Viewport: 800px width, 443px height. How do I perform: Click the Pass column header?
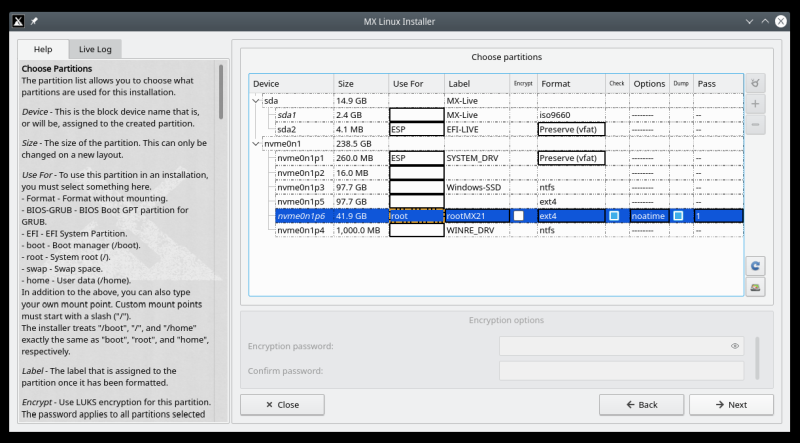[718, 84]
